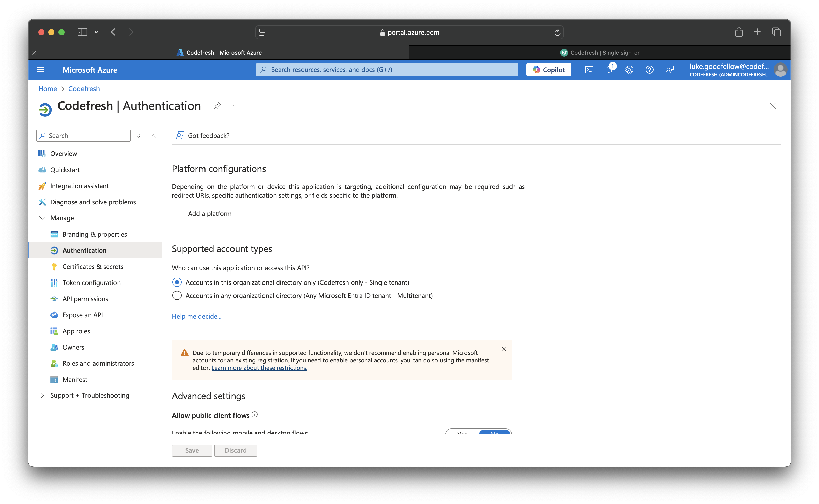Click the Copilot button
This screenshot has width=819, height=504.
pyautogui.click(x=548, y=70)
